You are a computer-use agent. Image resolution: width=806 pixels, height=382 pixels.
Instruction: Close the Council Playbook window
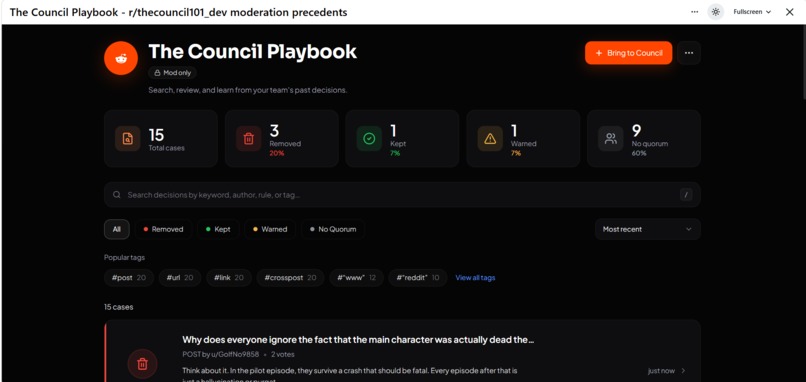pyautogui.click(x=790, y=12)
